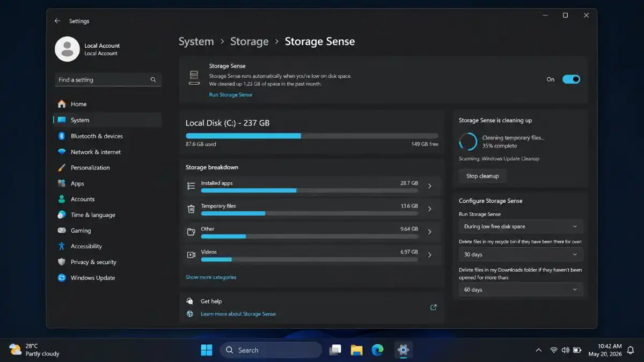Image resolution: width=644 pixels, height=362 pixels.
Task: Click the Get help label
Action: tap(211, 301)
